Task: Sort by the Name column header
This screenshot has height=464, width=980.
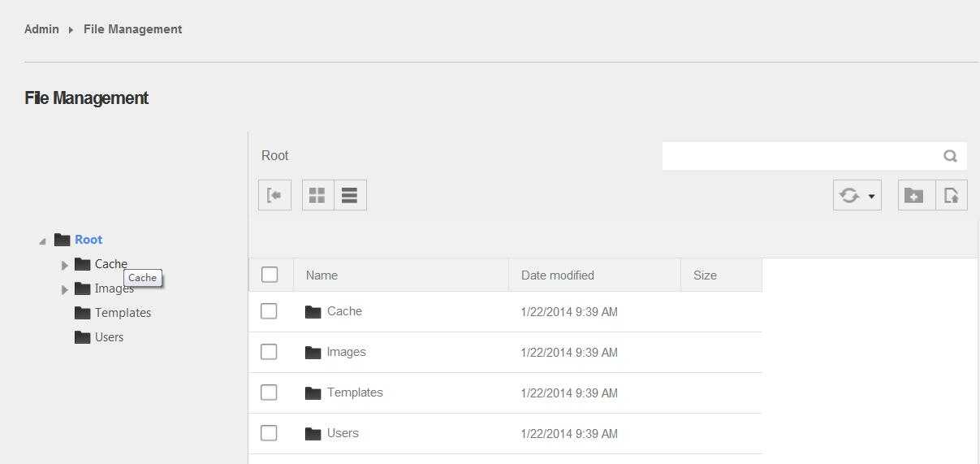Action: click(322, 275)
